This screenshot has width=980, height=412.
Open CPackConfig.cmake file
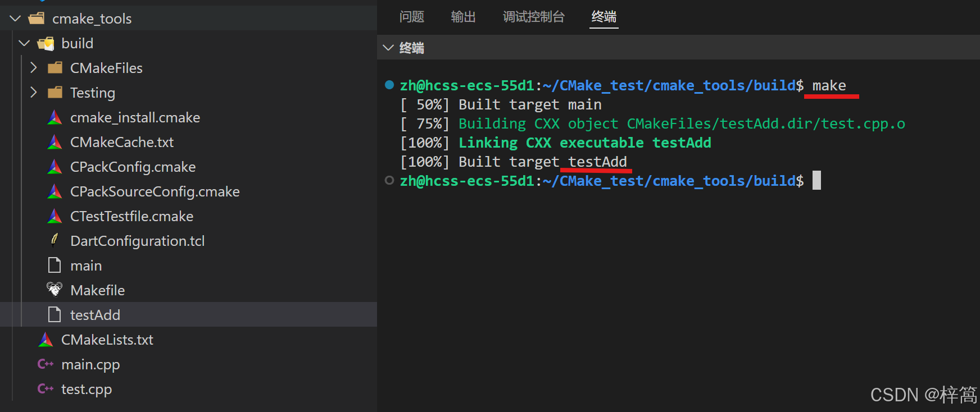click(x=133, y=167)
